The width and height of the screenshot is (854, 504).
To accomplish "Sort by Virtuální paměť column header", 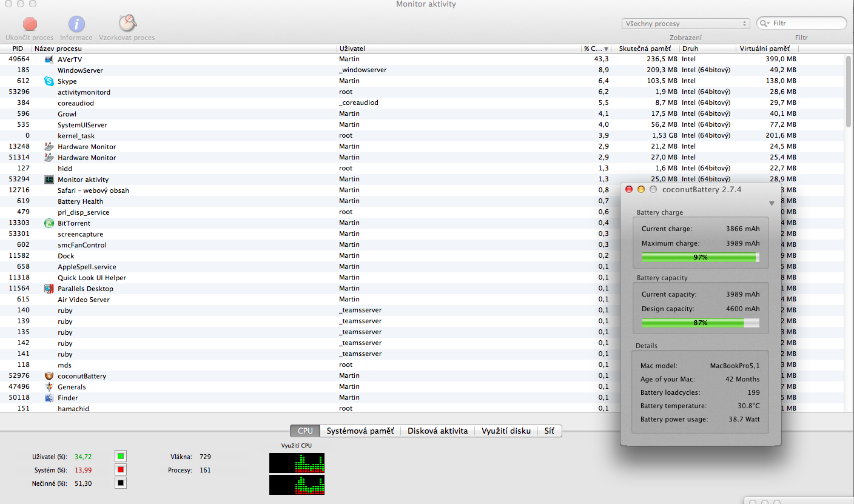I will coord(767,49).
